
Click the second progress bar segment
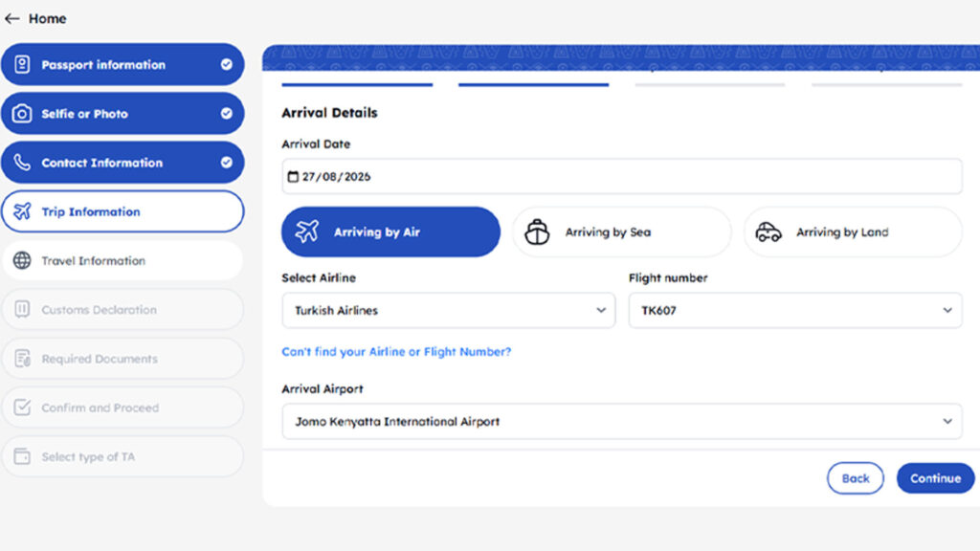533,84
